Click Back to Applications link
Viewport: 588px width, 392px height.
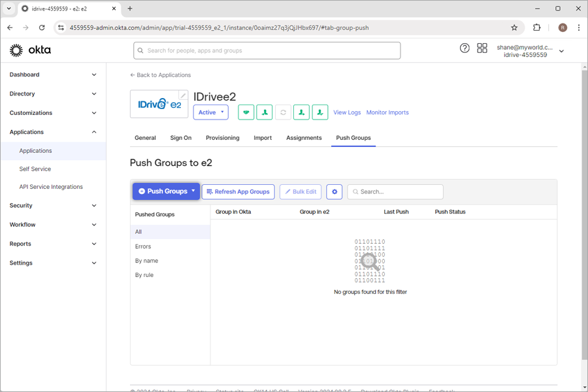tap(161, 75)
